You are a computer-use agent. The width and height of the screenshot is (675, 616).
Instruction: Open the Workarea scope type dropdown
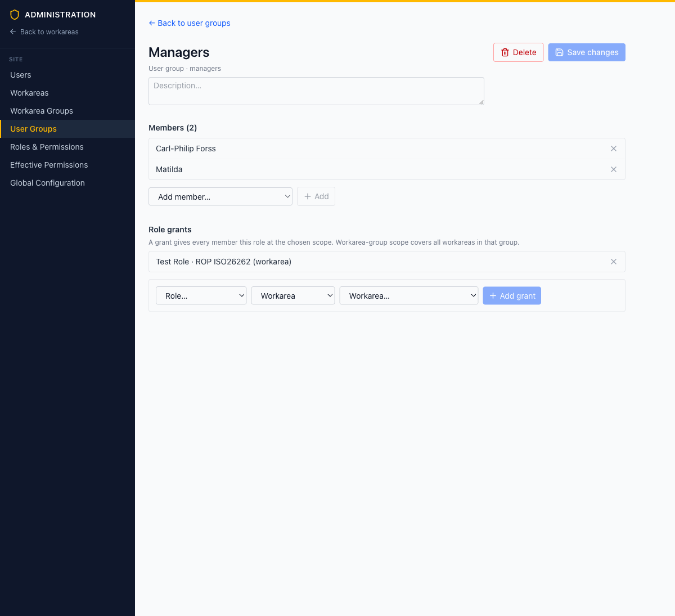293,296
